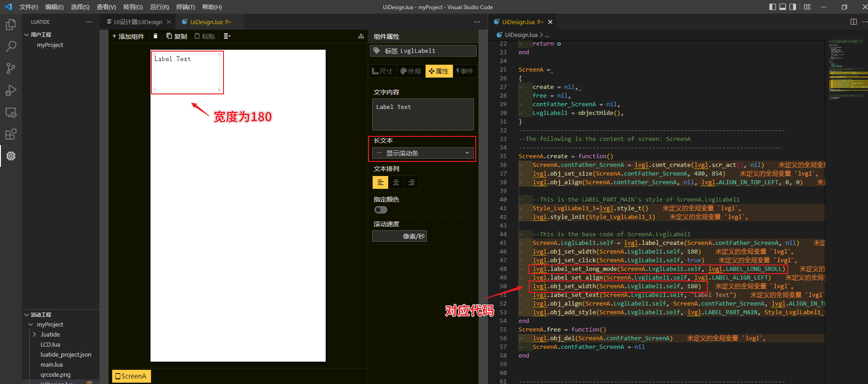This screenshot has height=384, width=868.
Task: Switch to the 外观 properties tab
Action: (x=411, y=71)
